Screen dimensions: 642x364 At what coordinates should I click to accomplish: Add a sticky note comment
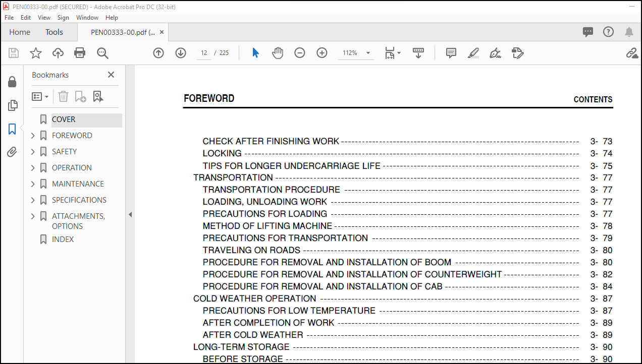[451, 53]
